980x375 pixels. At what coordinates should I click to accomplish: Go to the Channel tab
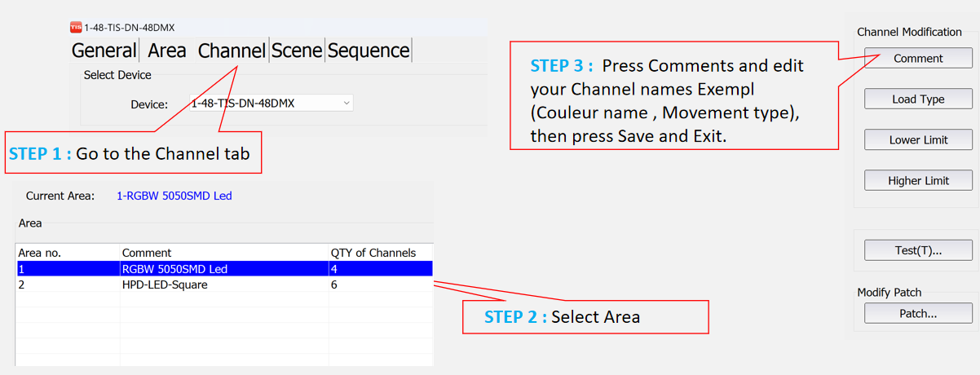(x=232, y=51)
